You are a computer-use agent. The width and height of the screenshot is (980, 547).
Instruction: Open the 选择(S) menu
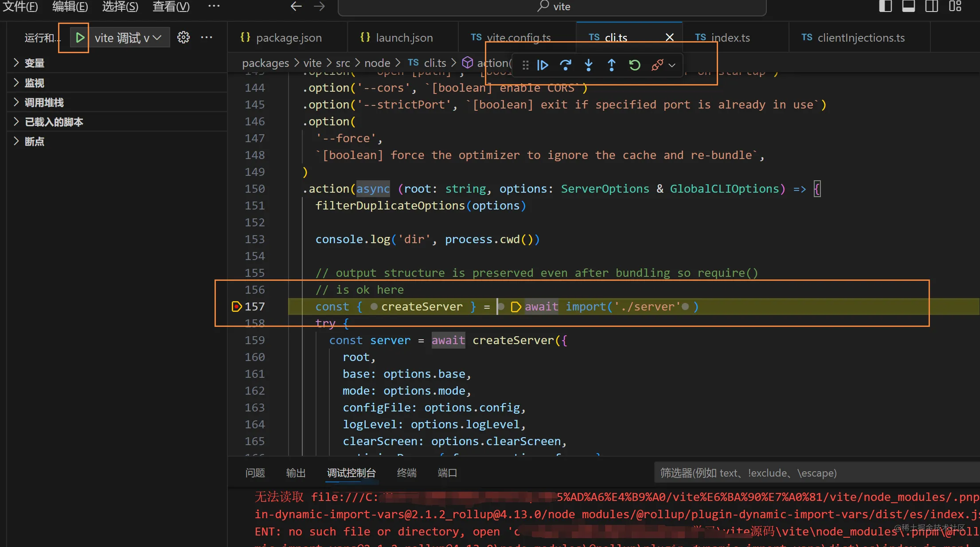(120, 6)
